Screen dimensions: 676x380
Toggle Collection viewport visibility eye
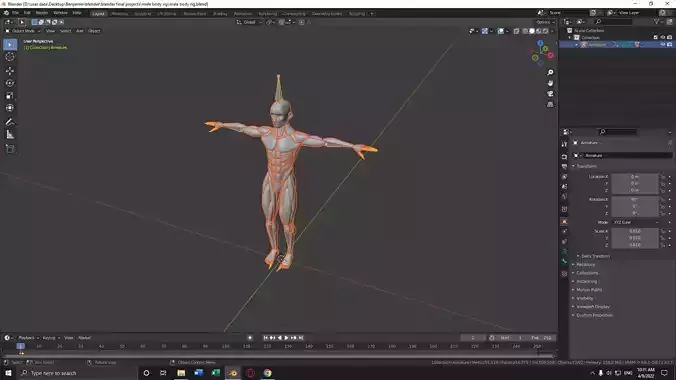click(x=663, y=38)
